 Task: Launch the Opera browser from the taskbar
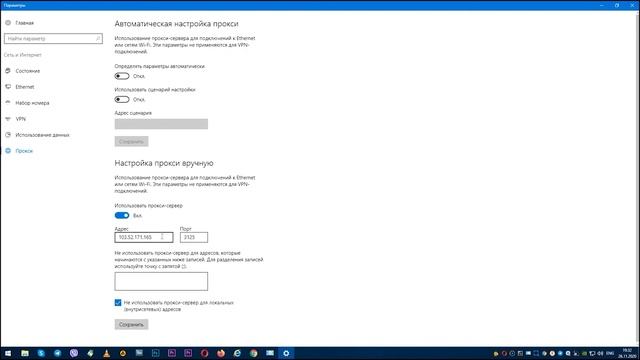(x=204, y=353)
